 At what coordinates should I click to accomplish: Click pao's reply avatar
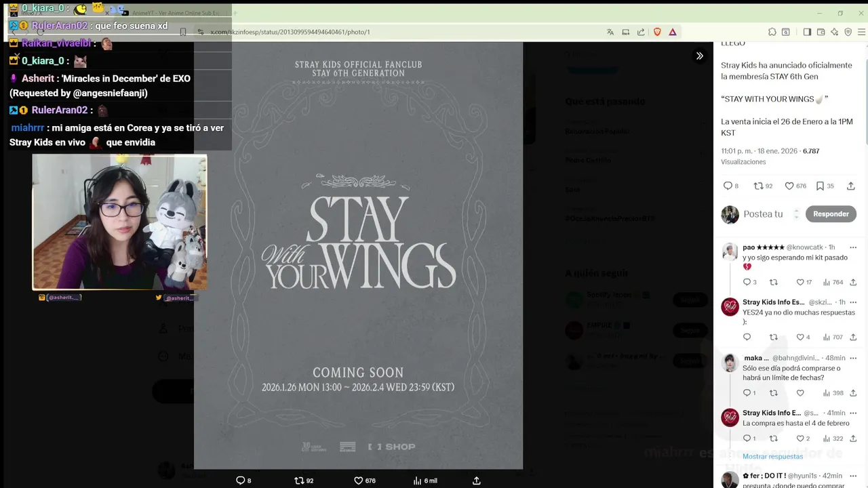click(x=730, y=251)
